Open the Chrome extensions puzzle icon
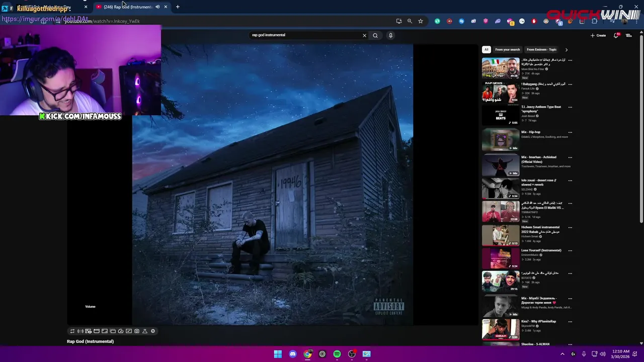Viewport: 644px width, 362px height. [594, 21]
